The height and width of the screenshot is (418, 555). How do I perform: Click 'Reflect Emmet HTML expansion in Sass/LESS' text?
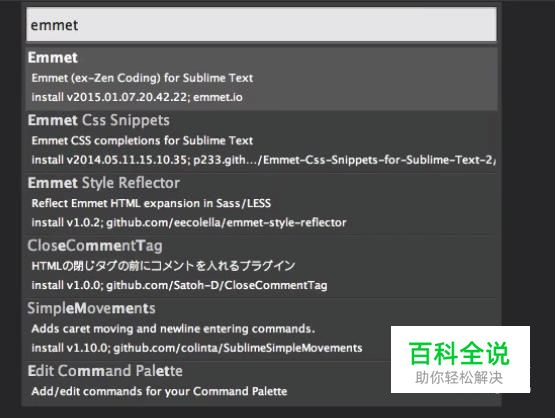(151, 203)
